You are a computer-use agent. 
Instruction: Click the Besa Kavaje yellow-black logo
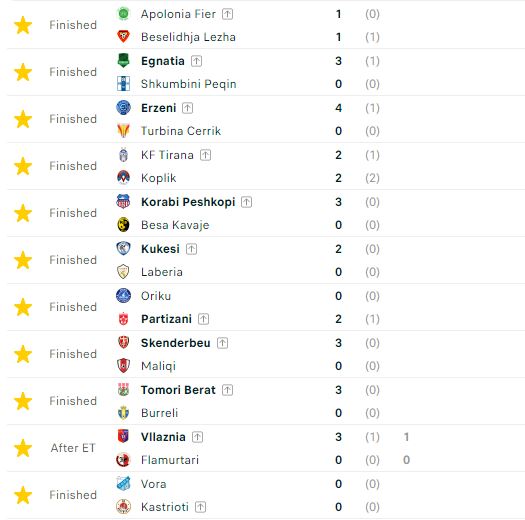(123, 225)
